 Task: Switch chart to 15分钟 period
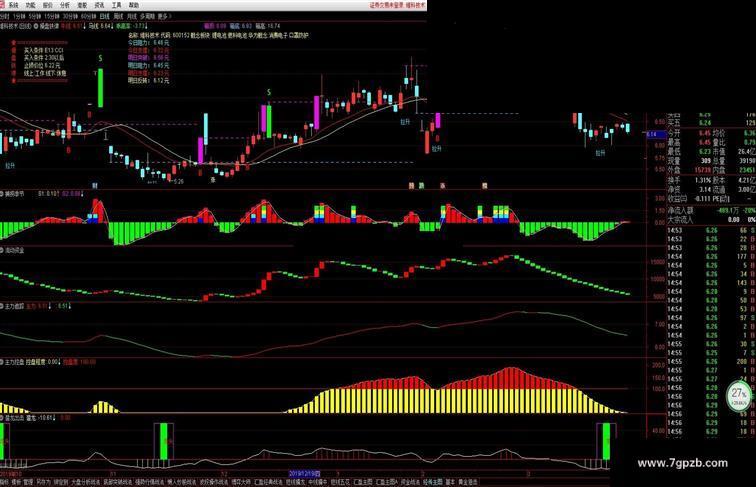[52, 16]
